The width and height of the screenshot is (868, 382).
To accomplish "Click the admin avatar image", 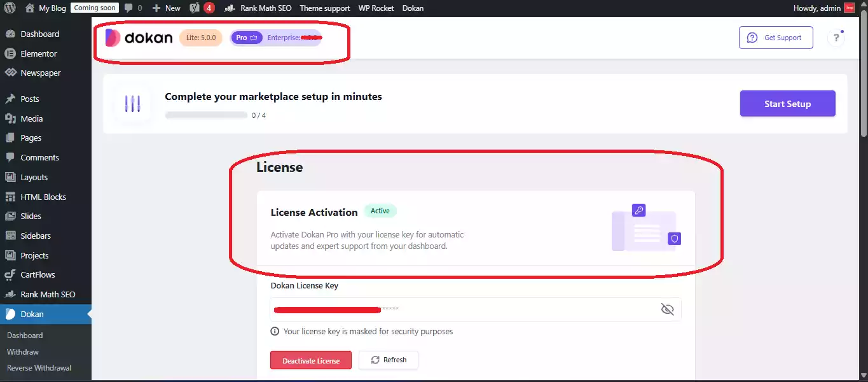I will (x=849, y=8).
